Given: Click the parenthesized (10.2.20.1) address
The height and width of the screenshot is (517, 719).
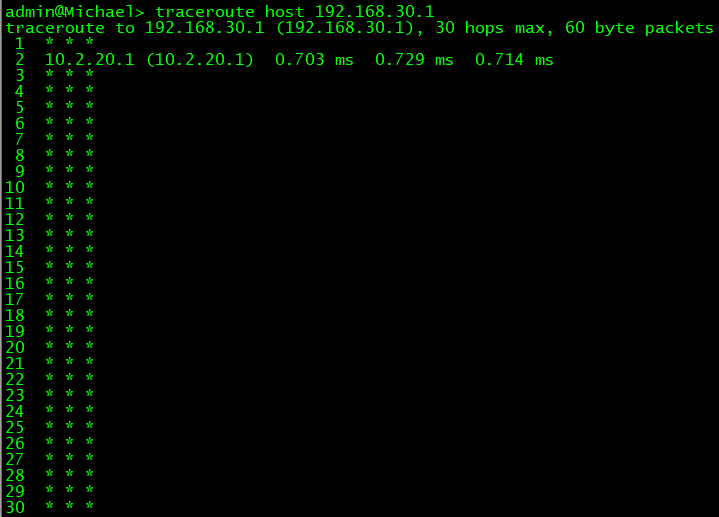Looking at the screenshot, I should pos(199,59).
